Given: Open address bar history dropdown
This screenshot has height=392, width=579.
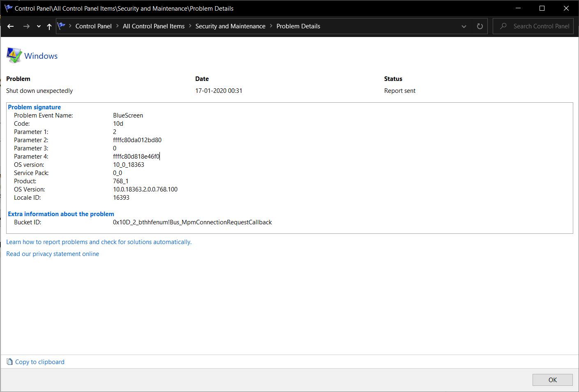Looking at the screenshot, I should point(464,26).
